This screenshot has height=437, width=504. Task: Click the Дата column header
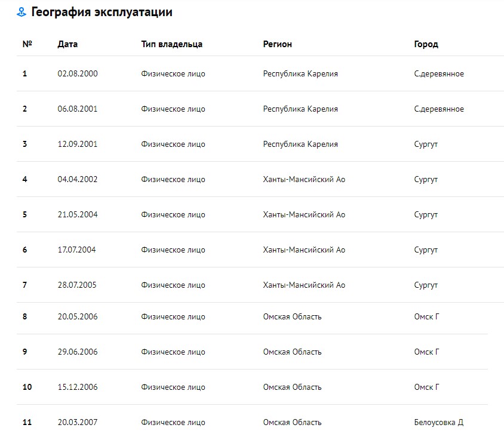click(x=67, y=44)
